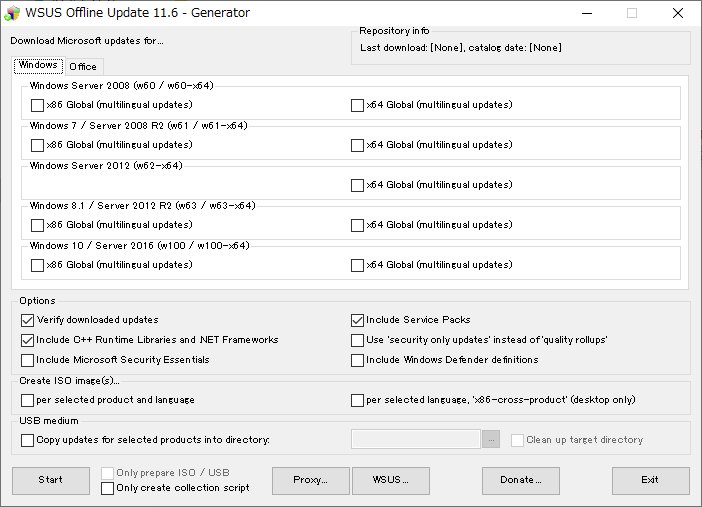Click the WSUS Offline Update app icon
Image resolution: width=702 pixels, height=507 pixels.
(12, 13)
